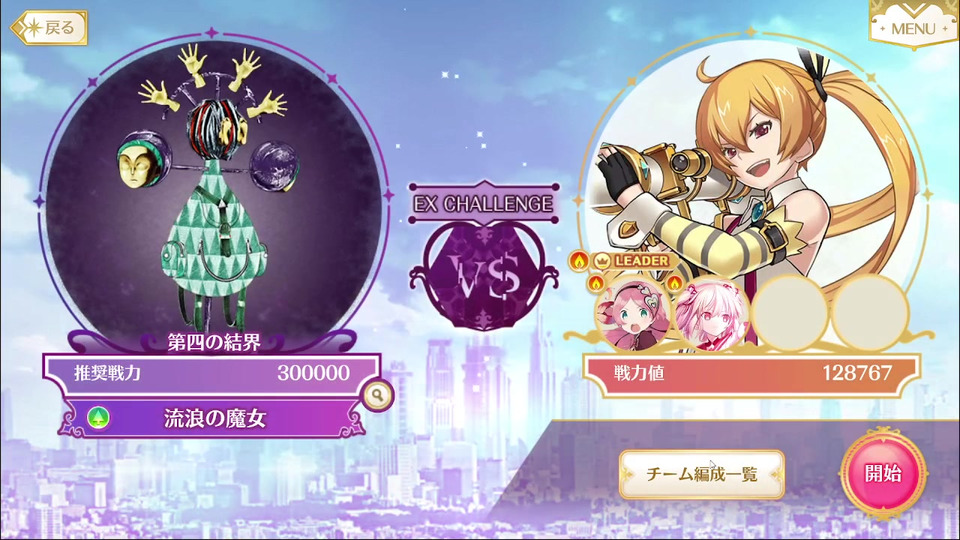Click the flame attribute icon beside LEADER
Image resolution: width=960 pixels, height=540 pixels.
point(579,261)
